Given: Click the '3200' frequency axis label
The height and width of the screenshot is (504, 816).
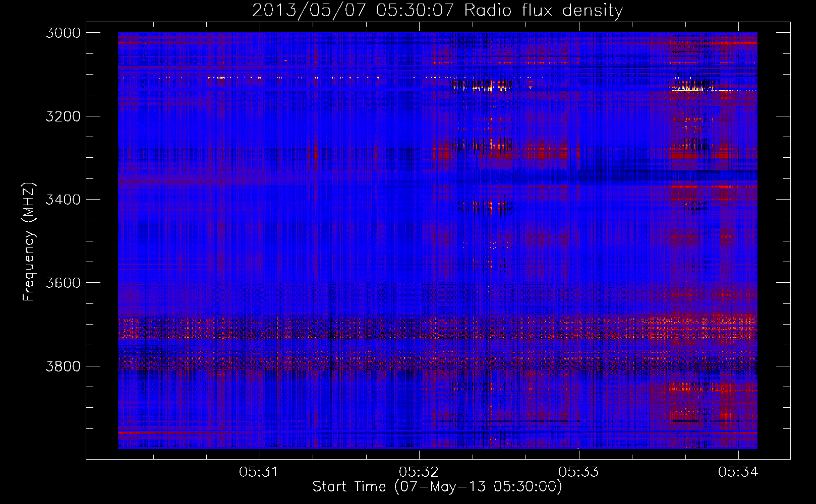Looking at the screenshot, I should [x=63, y=116].
